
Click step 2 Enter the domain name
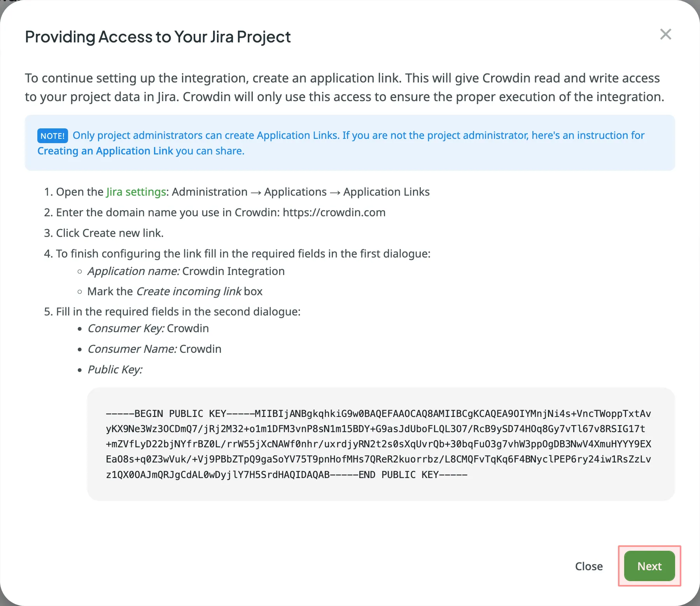point(215,212)
